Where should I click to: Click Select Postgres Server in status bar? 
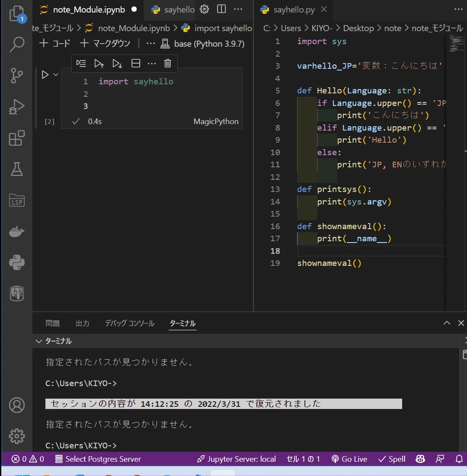click(x=98, y=459)
